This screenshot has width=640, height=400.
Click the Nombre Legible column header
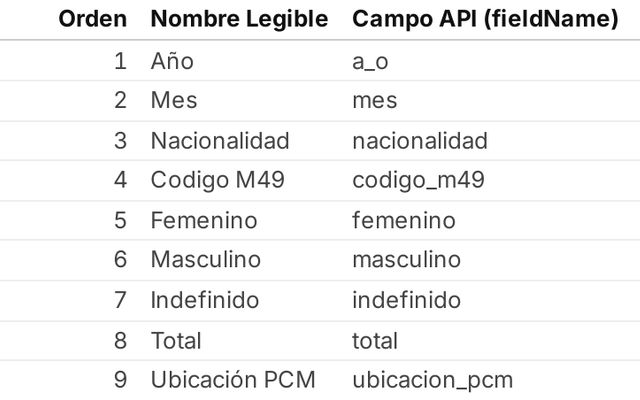[238, 19]
